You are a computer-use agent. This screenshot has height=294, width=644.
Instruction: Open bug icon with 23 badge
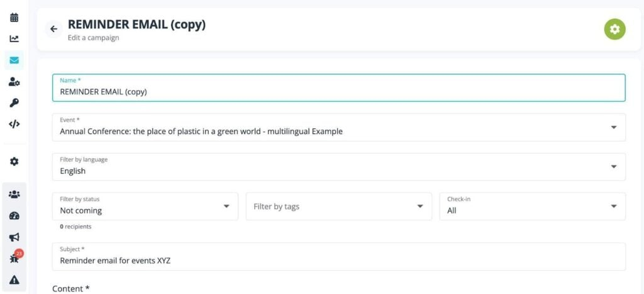14,259
